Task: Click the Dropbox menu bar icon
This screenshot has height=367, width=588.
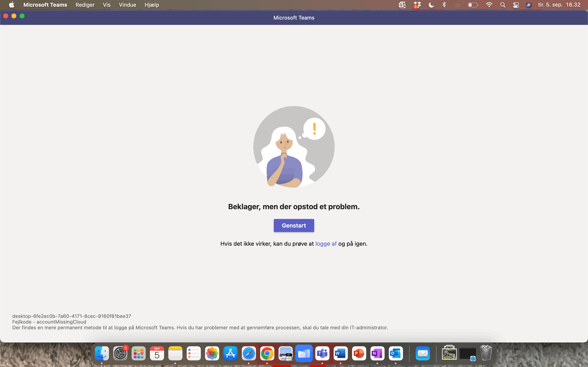Action: (417, 5)
